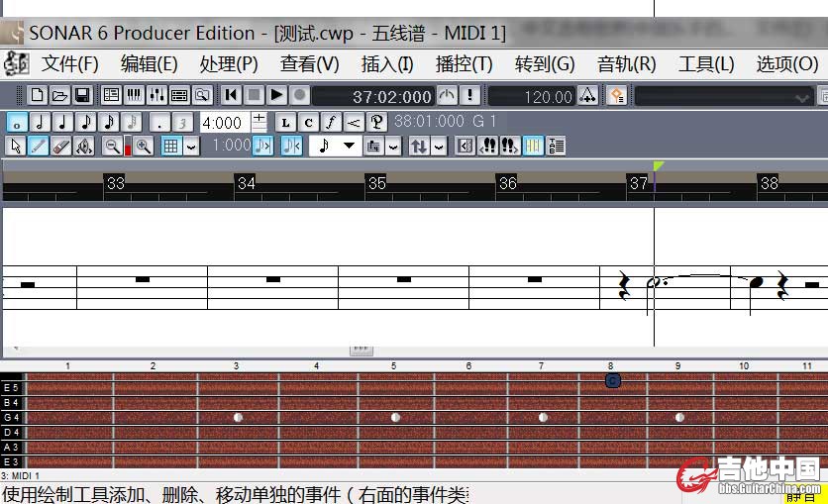The height and width of the screenshot is (504, 828).
Task: Toggle the Snap to Grid button
Action: pyautogui.click(x=171, y=147)
